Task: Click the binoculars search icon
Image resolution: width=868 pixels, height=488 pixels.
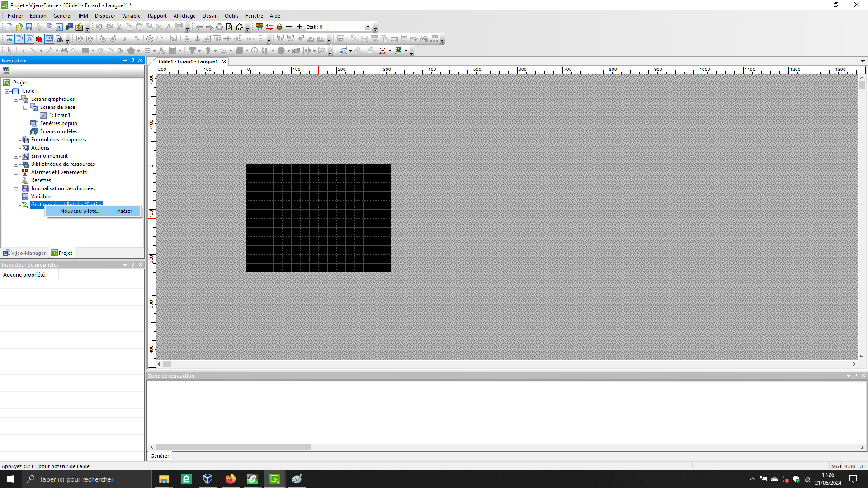Action: pos(59,39)
